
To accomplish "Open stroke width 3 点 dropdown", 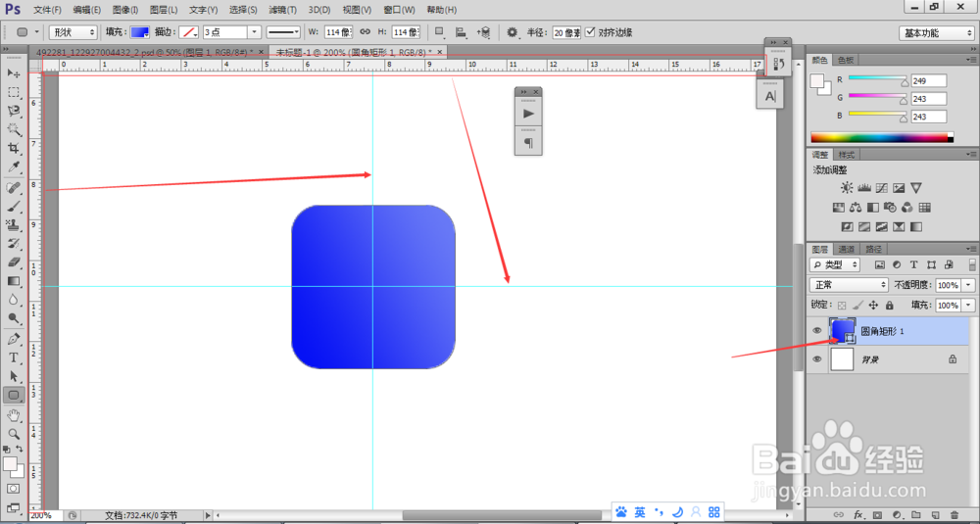I will 255,32.
